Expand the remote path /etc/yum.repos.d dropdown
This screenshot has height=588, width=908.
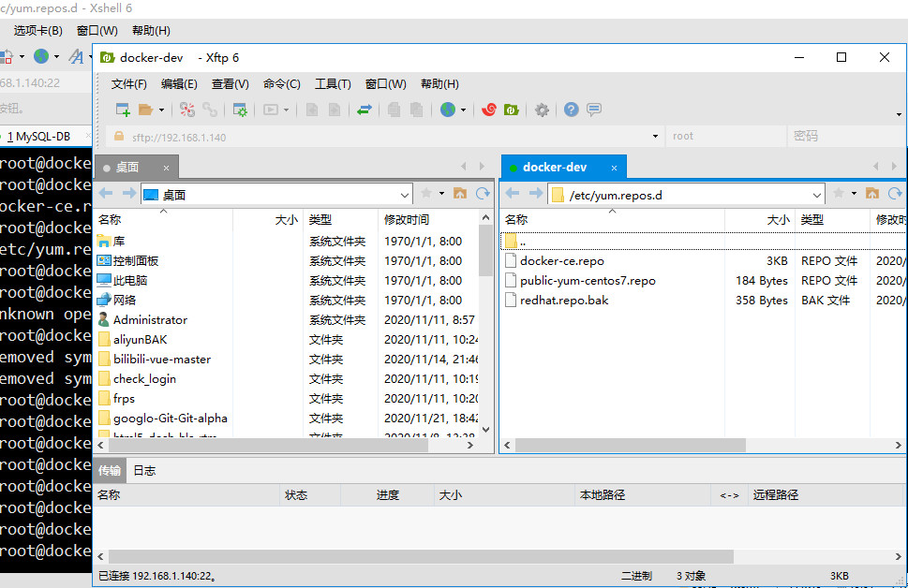click(x=816, y=195)
